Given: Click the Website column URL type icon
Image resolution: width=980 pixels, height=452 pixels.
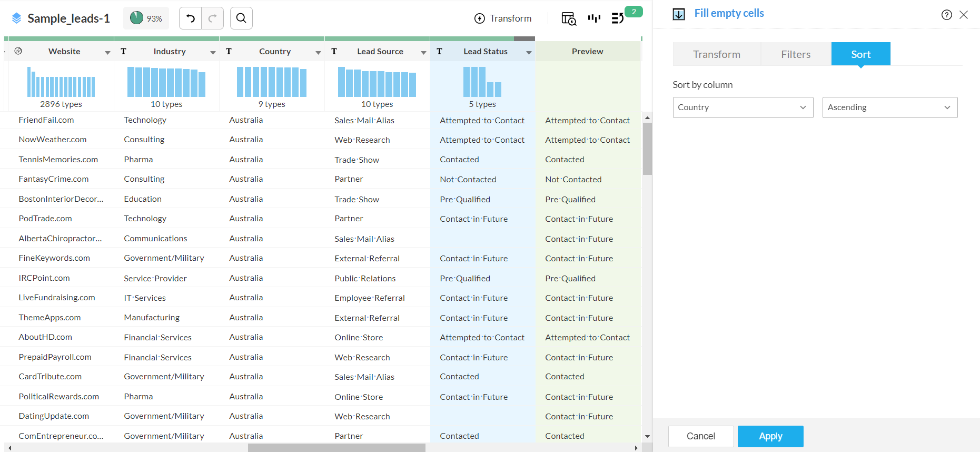Looking at the screenshot, I should pos(18,51).
